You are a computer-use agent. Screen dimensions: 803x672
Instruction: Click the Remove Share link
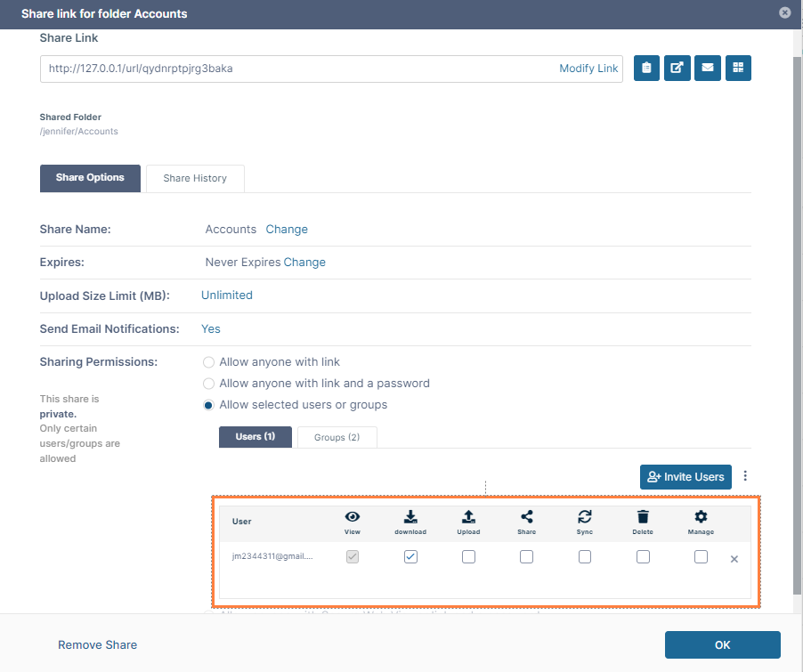tap(98, 644)
